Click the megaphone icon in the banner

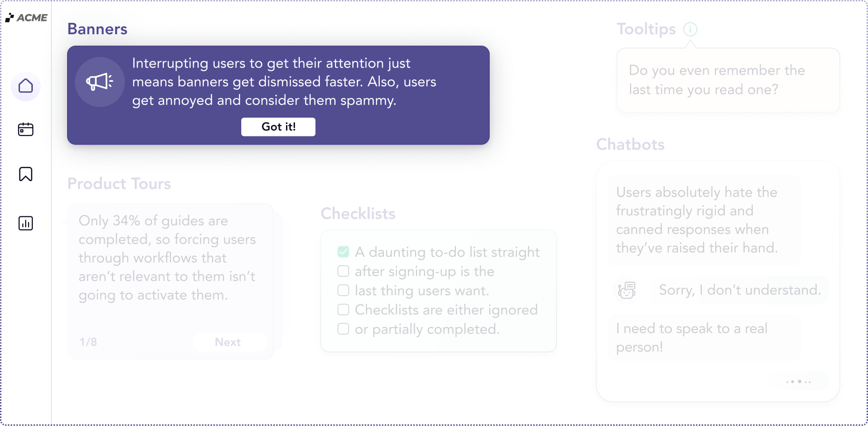tap(100, 82)
